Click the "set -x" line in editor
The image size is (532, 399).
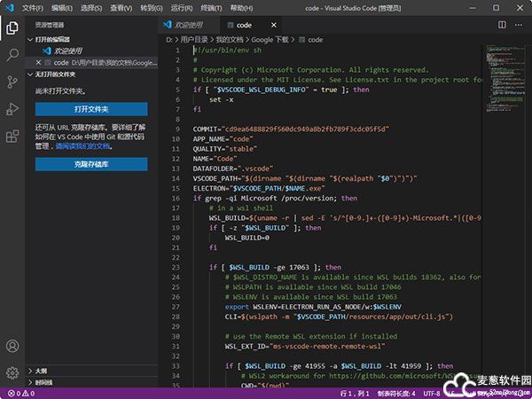tap(221, 99)
